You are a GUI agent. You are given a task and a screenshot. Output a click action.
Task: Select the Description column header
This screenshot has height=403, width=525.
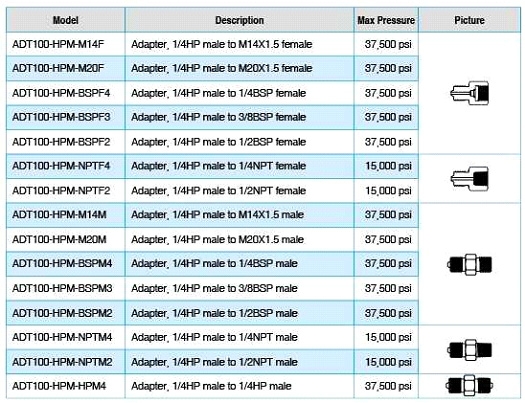pos(239,20)
